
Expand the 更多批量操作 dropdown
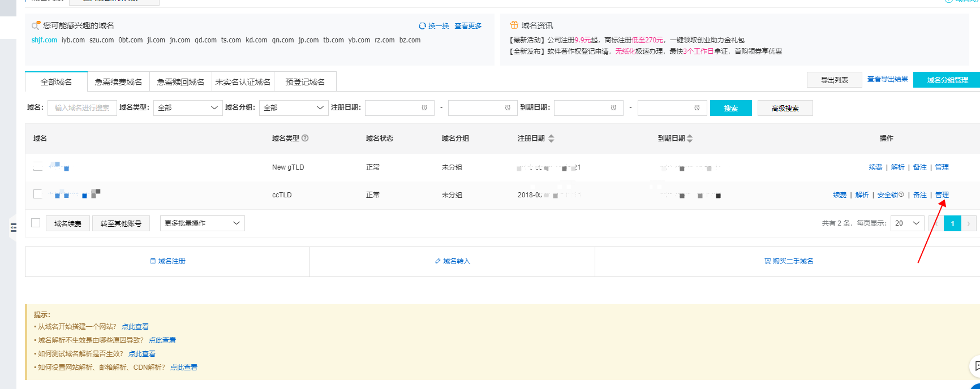(x=203, y=223)
